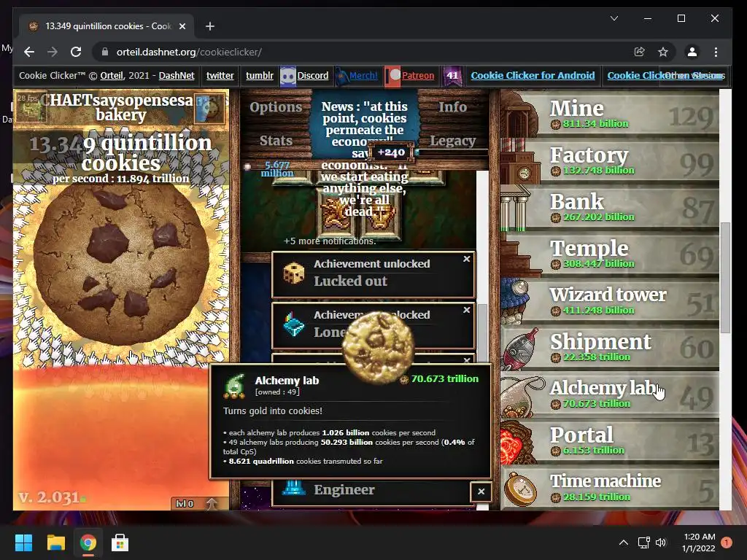The width and height of the screenshot is (747, 560).
Task: Buy a Factory building
Action: (610, 160)
